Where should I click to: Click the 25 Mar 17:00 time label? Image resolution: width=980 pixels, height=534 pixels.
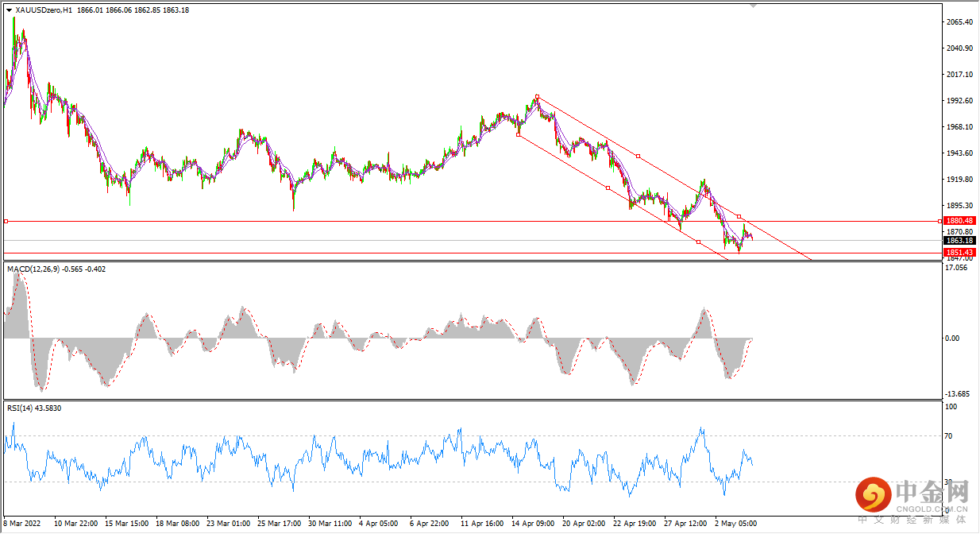click(x=280, y=524)
